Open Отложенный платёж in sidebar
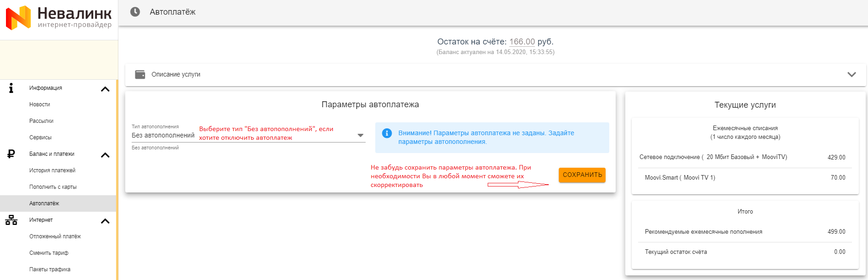Viewport: 868px width, 280px height. [55, 236]
